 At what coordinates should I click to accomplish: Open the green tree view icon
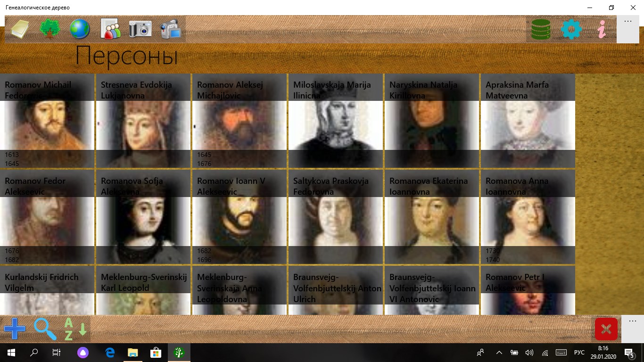click(x=50, y=29)
